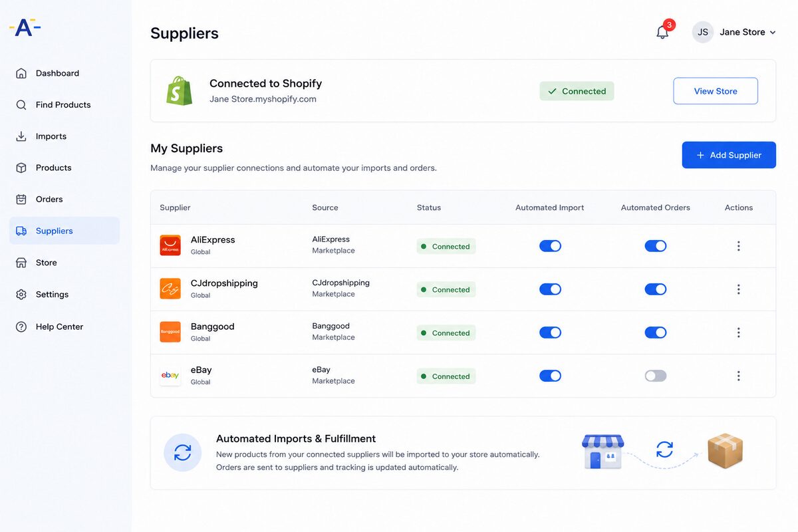
Task: Click the Store menu label
Action: 47,263
